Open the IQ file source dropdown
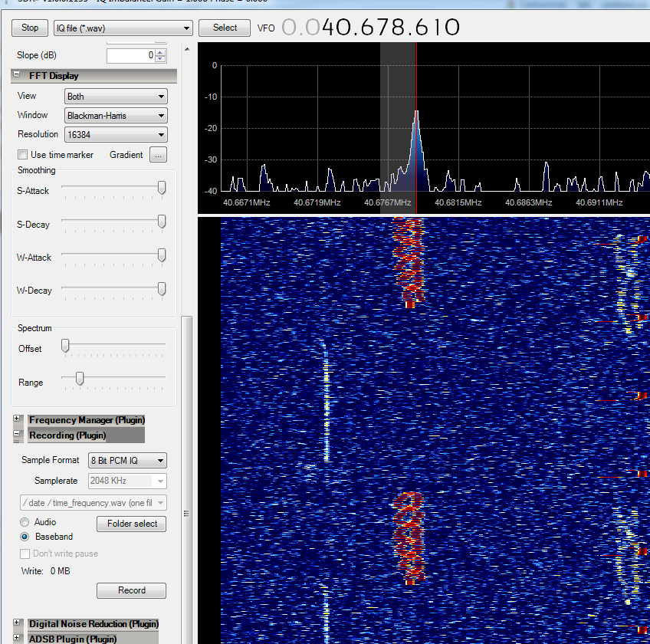Viewport: 650px width, 644px height. coord(123,28)
